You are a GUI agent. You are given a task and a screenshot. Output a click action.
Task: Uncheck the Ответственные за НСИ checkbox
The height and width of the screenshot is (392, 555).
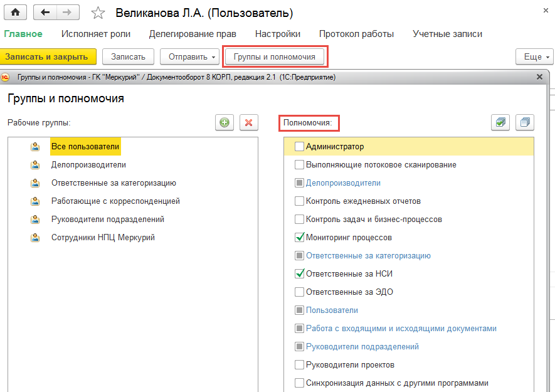point(299,273)
